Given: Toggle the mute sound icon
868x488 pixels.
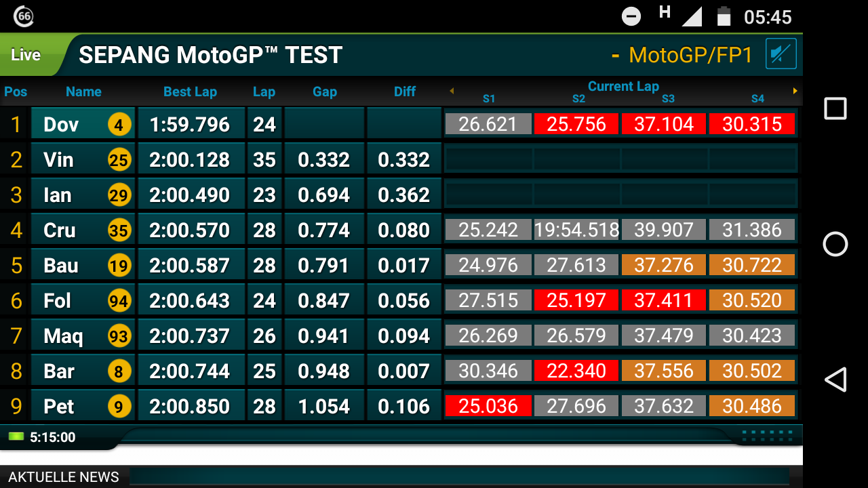Looking at the screenshot, I should [781, 54].
